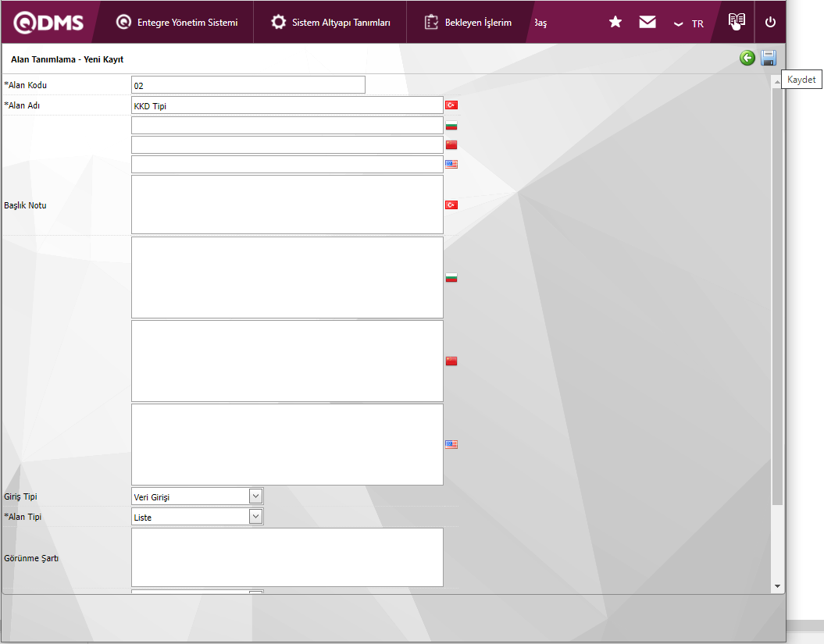
Task: Click US flag beside fourth name field
Action: [x=451, y=165]
